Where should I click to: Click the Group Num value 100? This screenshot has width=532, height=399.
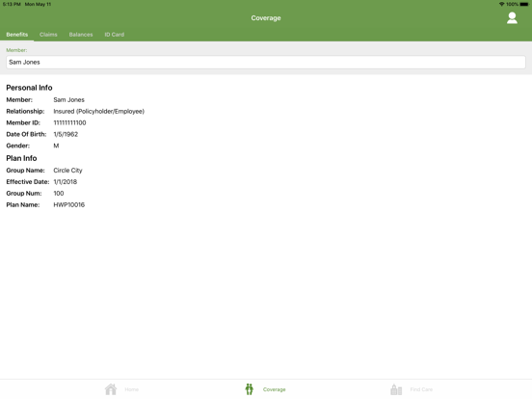tap(59, 194)
